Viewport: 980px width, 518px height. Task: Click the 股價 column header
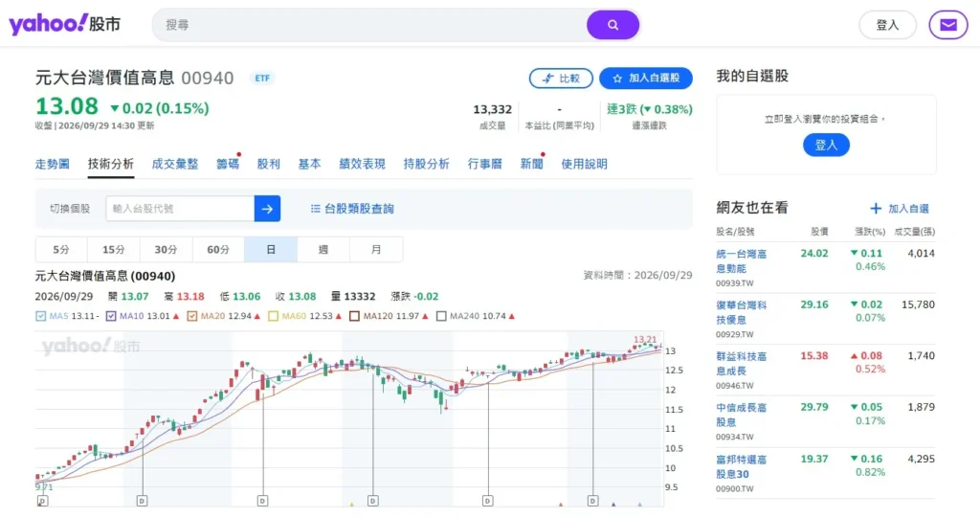(x=819, y=232)
